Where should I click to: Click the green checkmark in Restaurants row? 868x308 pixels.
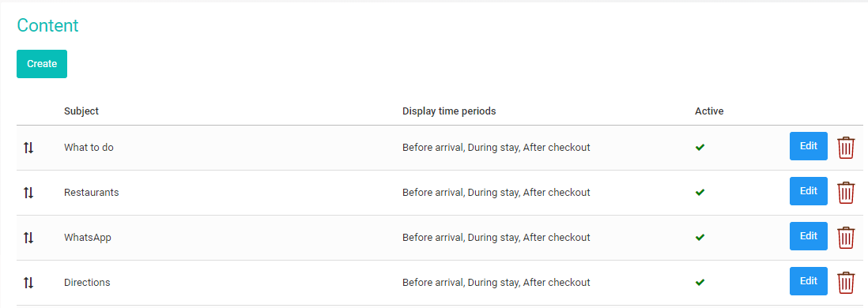click(x=700, y=193)
